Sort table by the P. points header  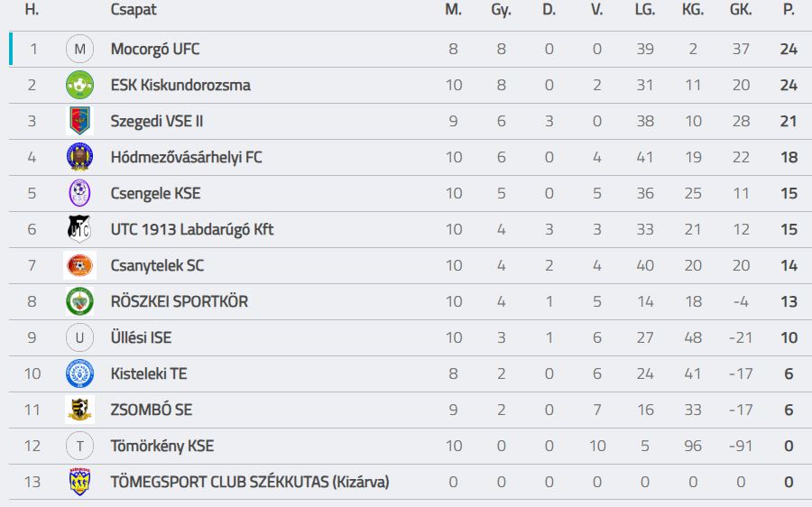[789, 10]
